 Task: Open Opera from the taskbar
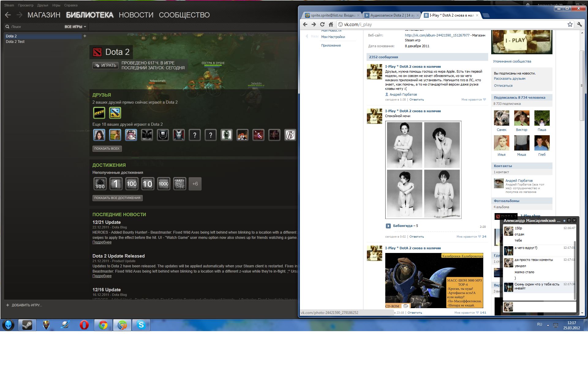coord(84,325)
